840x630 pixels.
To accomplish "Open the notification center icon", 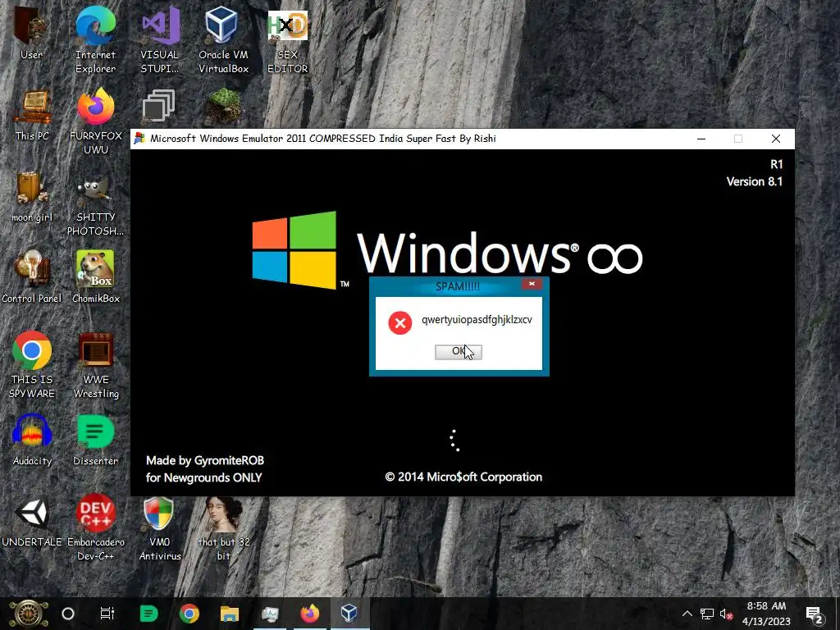I will coord(815,615).
